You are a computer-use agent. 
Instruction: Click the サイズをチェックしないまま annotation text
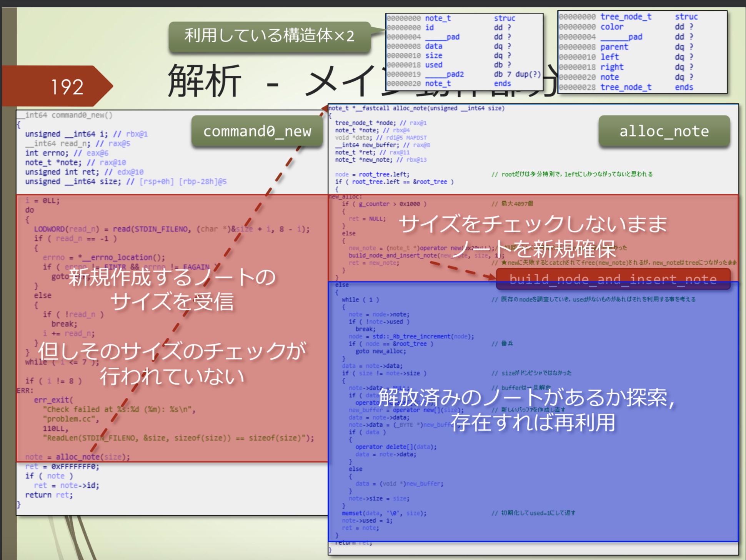coord(533,224)
